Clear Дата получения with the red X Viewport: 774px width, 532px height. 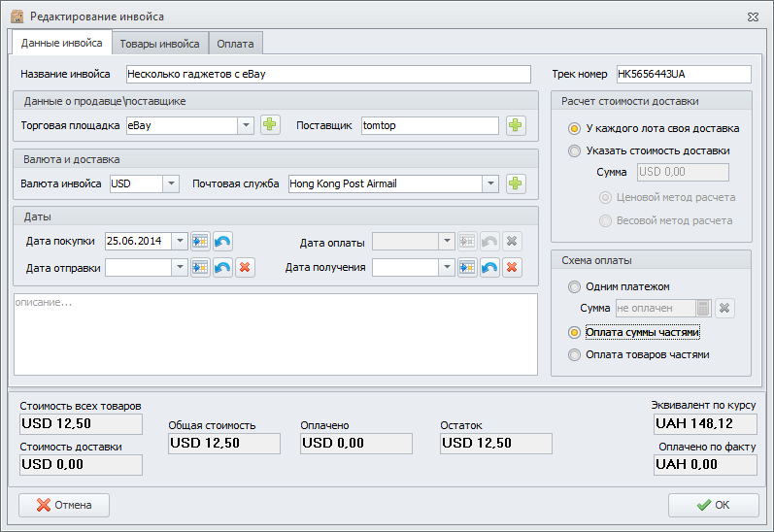click(x=512, y=267)
